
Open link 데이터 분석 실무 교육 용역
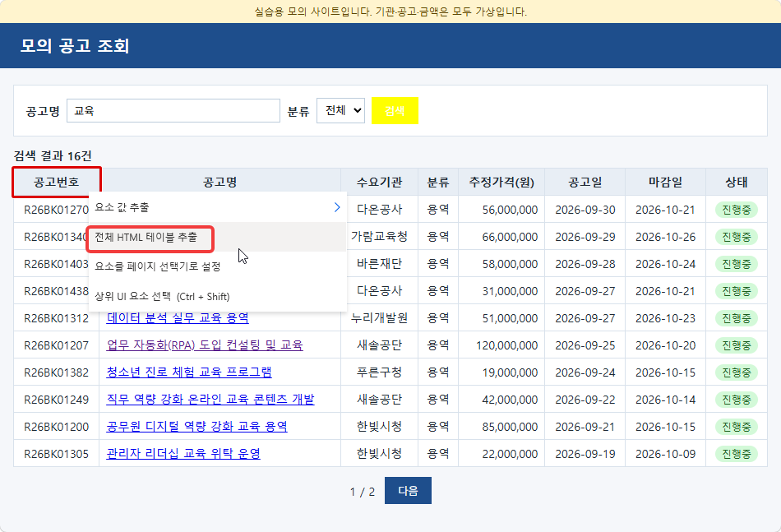coord(178,318)
